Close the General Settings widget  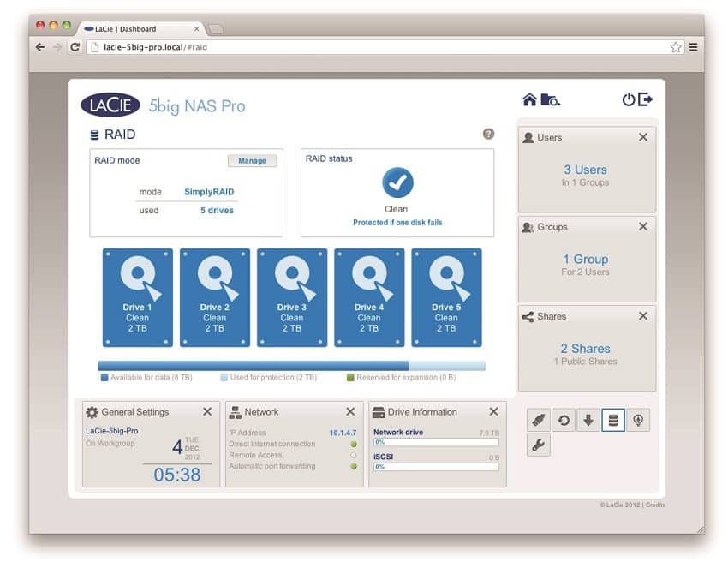click(x=207, y=411)
